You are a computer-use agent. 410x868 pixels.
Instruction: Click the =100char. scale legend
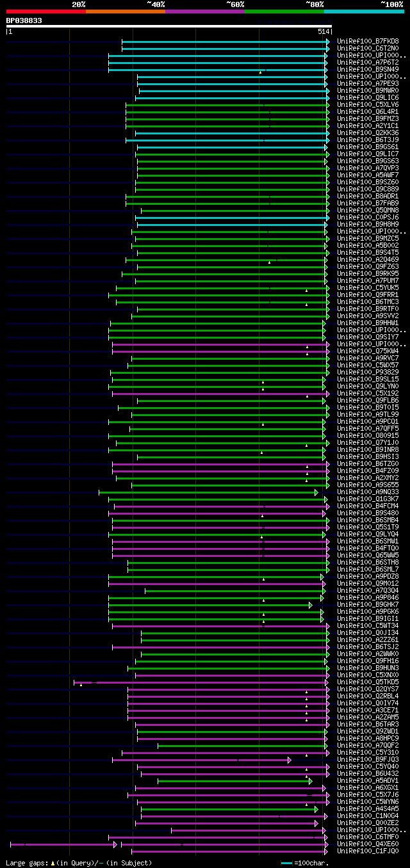(x=305, y=864)
